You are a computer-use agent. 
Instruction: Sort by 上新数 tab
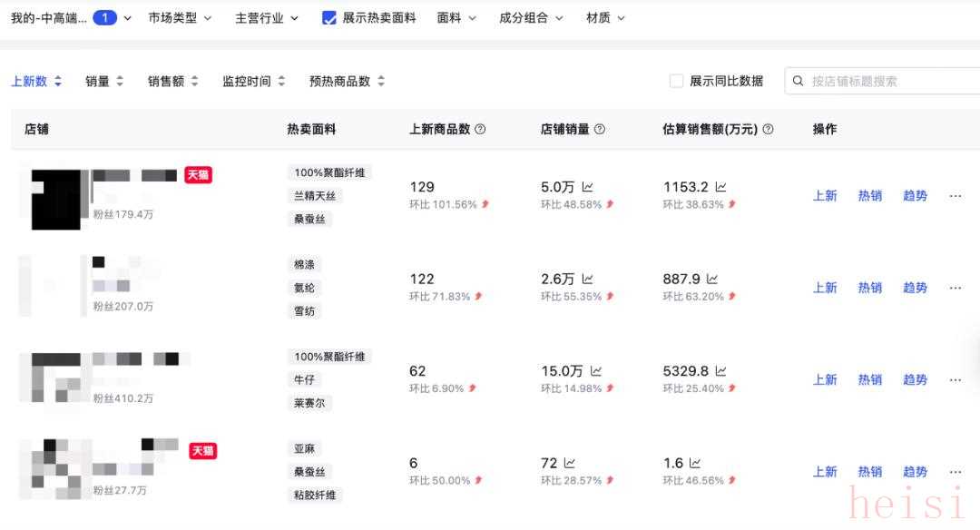(x=36, y=81)
